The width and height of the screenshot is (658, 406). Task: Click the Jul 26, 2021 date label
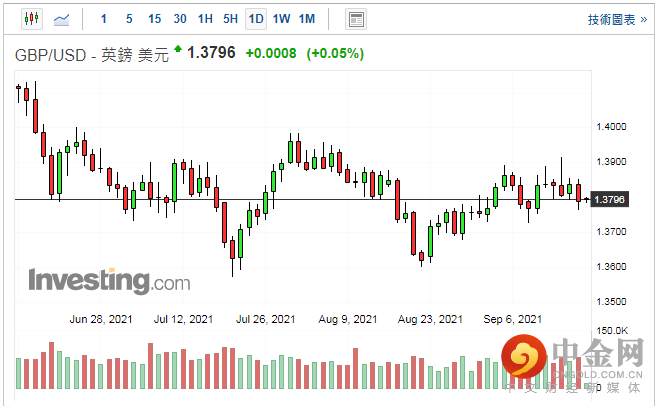[265, 320]
